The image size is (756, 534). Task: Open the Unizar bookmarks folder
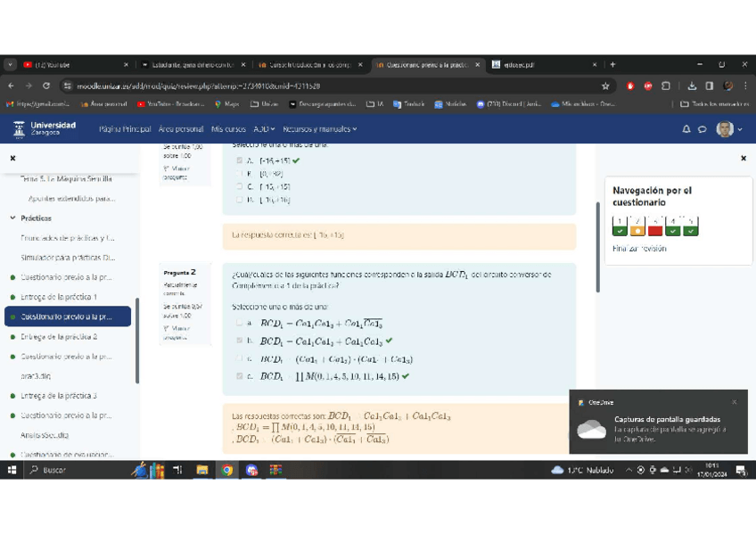[264, 103]
